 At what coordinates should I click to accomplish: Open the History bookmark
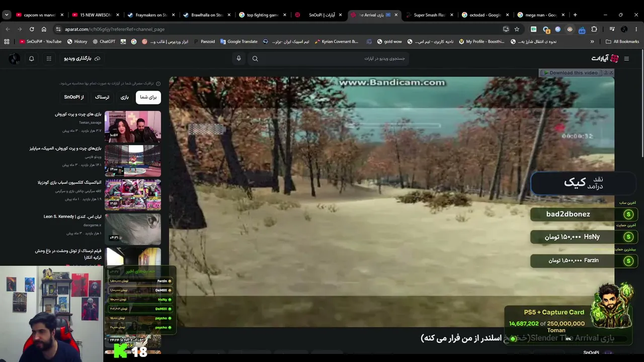77,42
